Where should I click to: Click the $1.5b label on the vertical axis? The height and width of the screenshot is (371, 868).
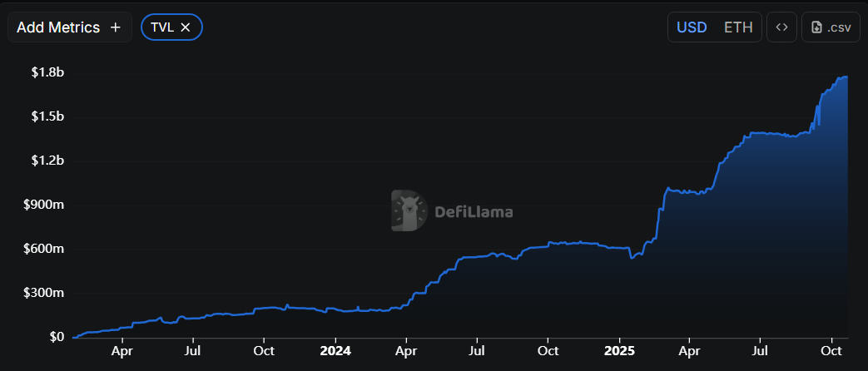pyautogui.click(x=47, y=116)
